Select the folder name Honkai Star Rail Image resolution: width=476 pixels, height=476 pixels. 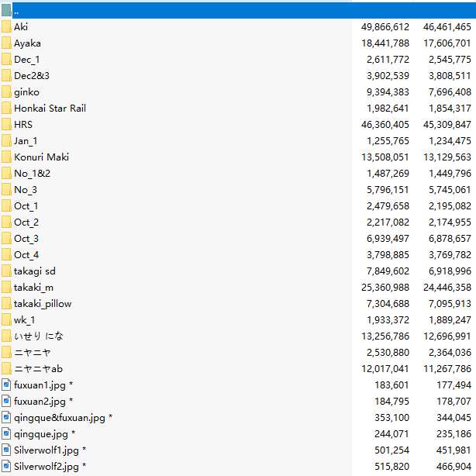pyautogui.click(x=50, y=109)
